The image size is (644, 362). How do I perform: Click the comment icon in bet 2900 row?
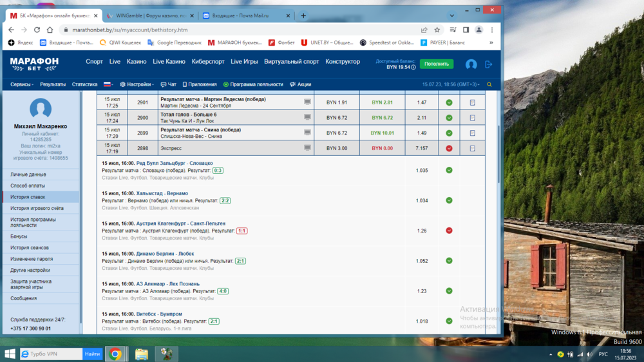[307, 117]
